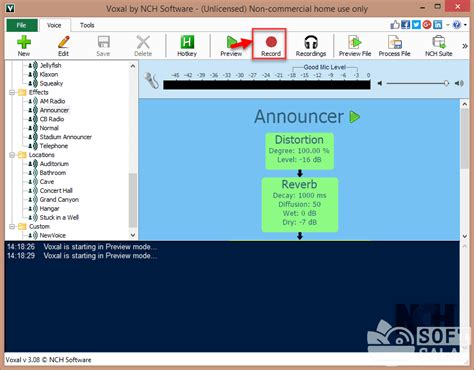Viewport: 474px width, 370px height.
Task: Open the File menu tab
Action: coord(21,25)
